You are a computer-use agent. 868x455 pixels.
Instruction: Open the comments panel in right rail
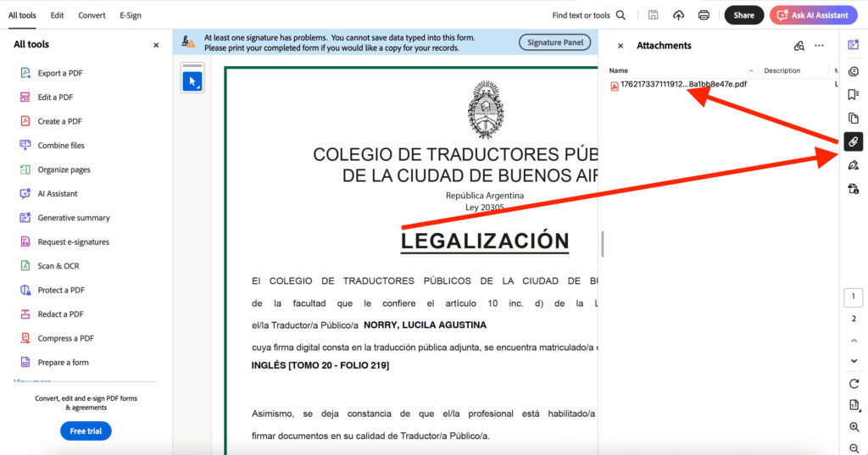pos(853,71)
